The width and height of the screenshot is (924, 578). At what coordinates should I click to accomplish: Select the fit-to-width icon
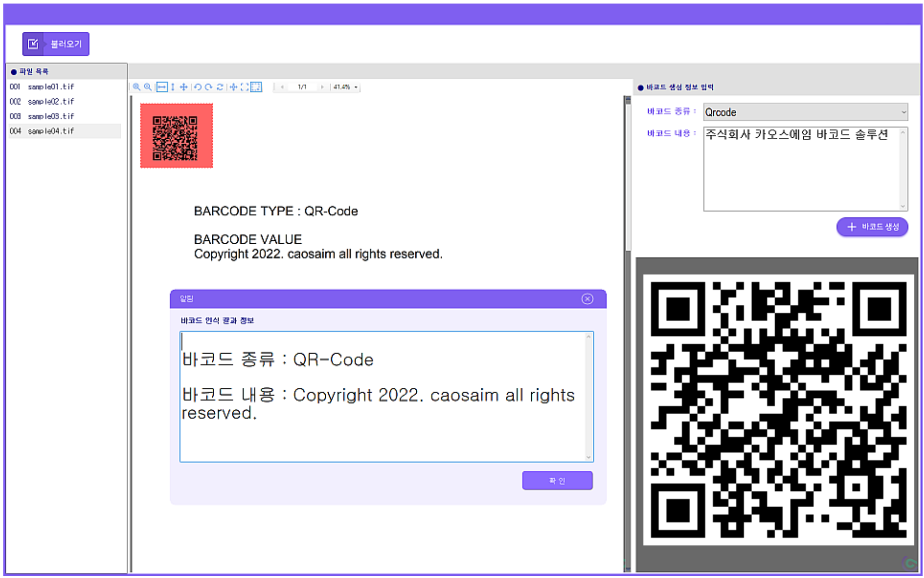[x=162, y=87]
